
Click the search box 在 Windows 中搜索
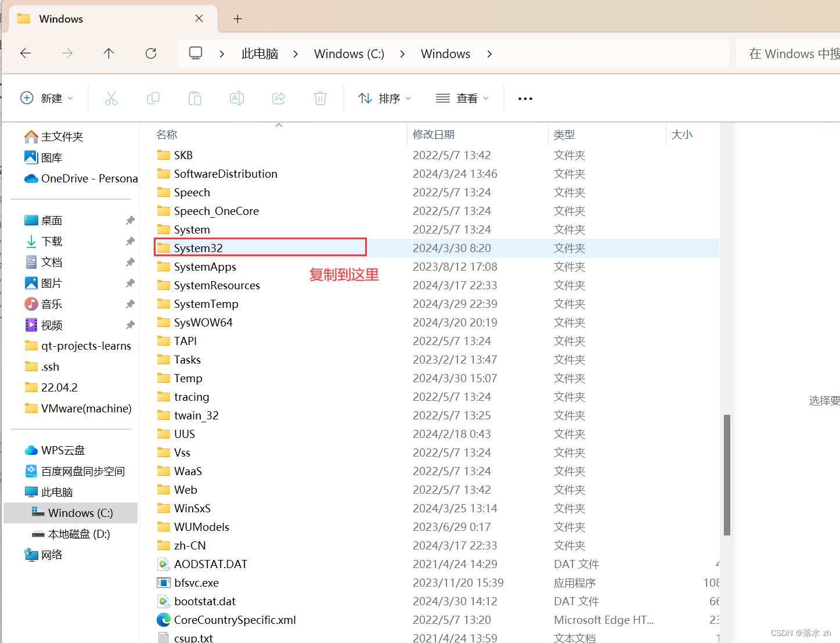pyautogui.click(x=788, y=53)
